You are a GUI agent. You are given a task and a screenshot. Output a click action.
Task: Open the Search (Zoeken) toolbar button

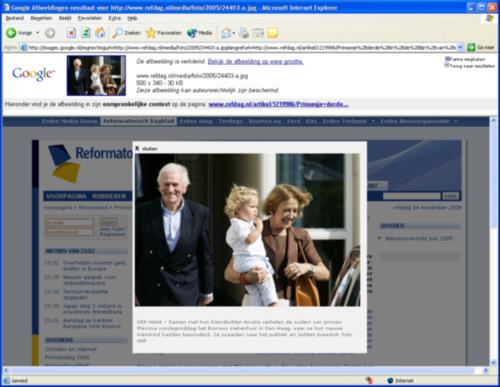pyautogui.click(x=126, y=33)
